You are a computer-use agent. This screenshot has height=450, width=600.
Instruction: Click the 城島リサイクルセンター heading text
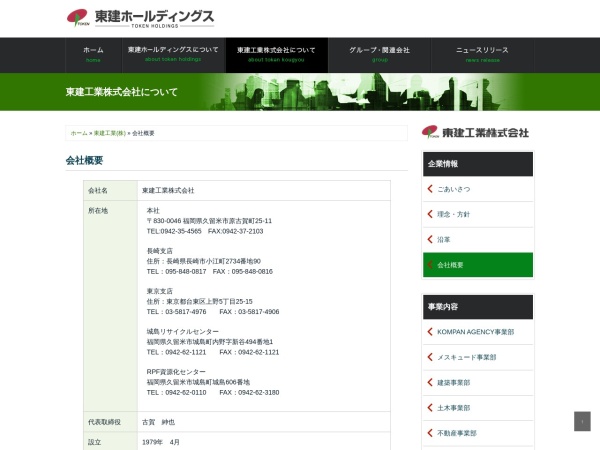(183, 331)
